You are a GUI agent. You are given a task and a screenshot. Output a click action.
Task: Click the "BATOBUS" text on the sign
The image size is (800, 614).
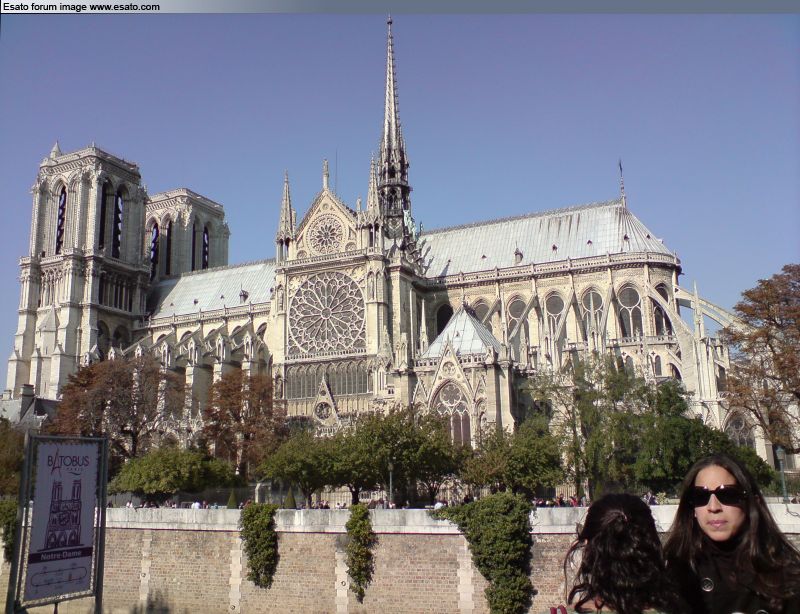(68, 462)
